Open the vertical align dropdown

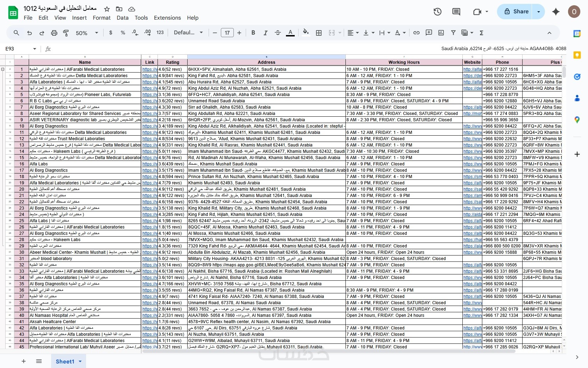(369, 33)
